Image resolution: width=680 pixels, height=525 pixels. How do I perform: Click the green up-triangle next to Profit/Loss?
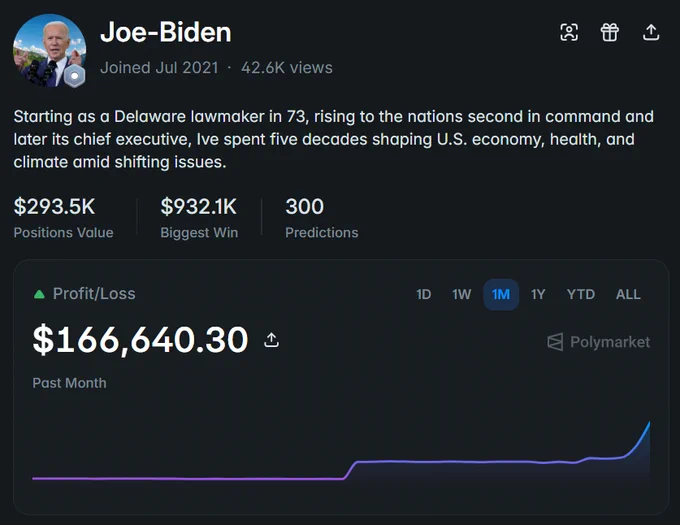point(39,294)
